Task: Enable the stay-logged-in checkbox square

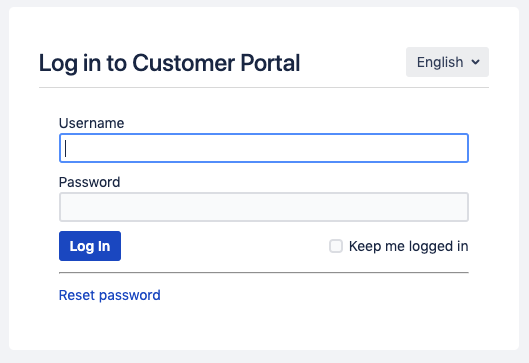Action: tap(336, 246)
